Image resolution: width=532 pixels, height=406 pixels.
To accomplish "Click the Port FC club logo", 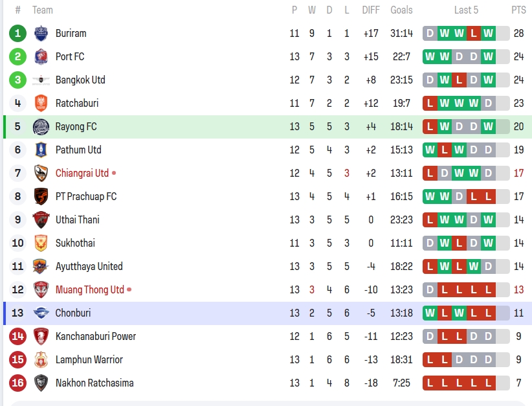I will [41, 56].
